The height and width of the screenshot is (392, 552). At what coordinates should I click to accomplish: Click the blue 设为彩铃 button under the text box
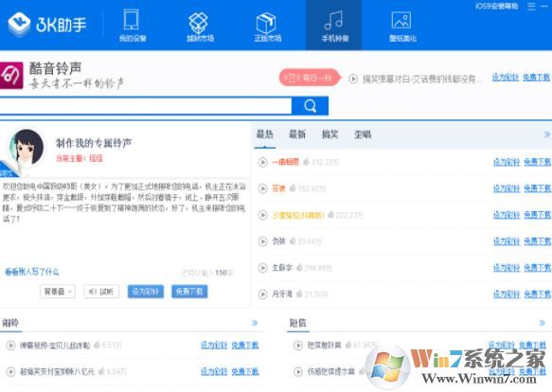[x=146, y=292]
